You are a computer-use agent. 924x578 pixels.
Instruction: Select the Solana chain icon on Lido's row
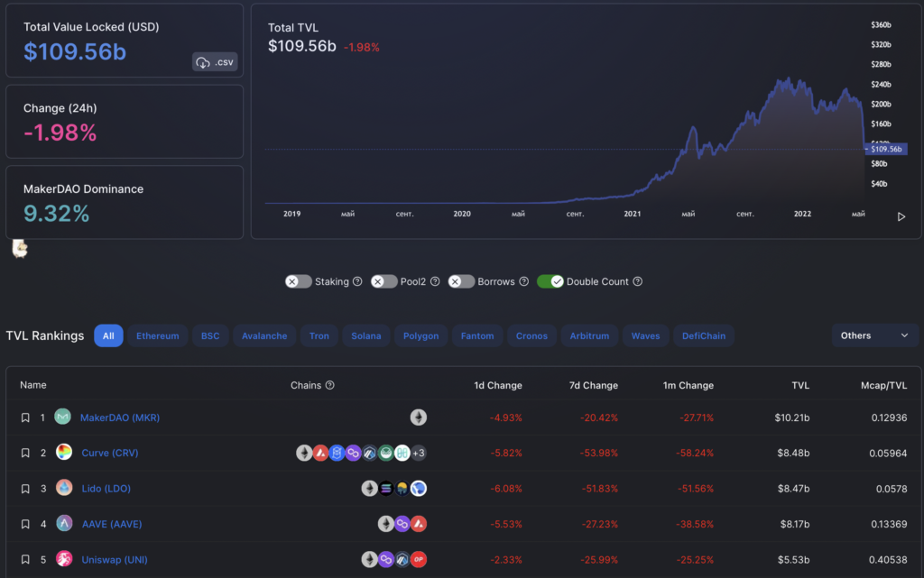tap(385, 488)
